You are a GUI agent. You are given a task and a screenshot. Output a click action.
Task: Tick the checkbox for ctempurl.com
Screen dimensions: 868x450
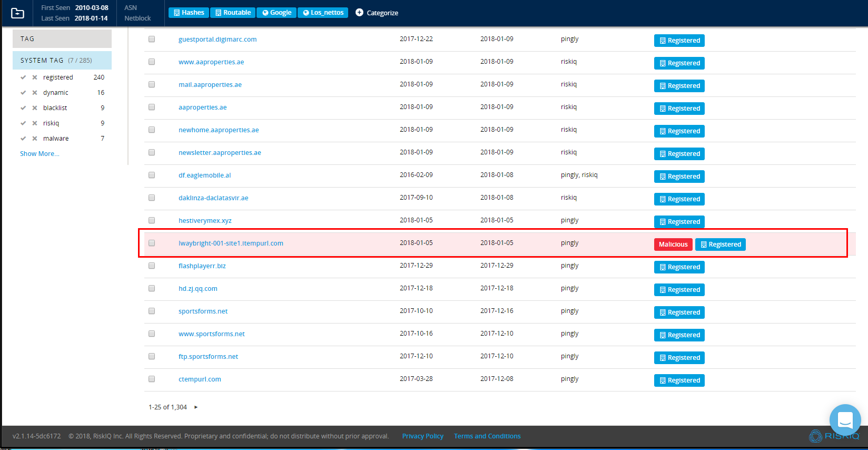(152, 379)
